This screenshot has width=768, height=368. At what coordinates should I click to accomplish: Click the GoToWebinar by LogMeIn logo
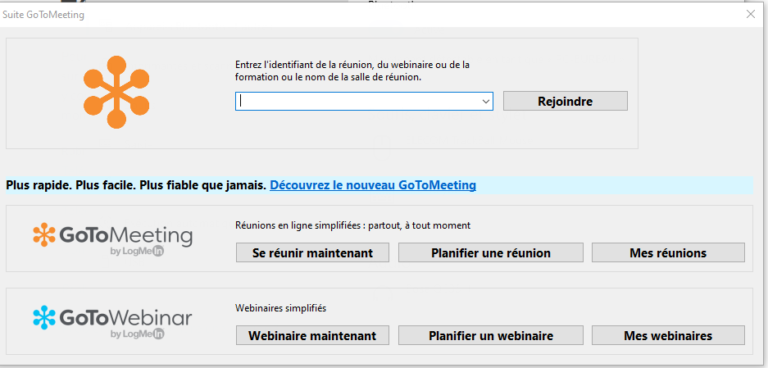(112, 322)
